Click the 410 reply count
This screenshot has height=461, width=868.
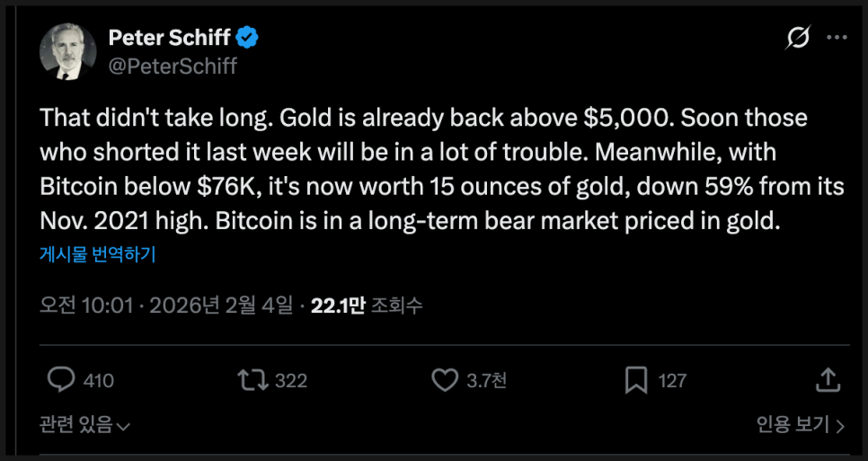[x=98, y=381]
